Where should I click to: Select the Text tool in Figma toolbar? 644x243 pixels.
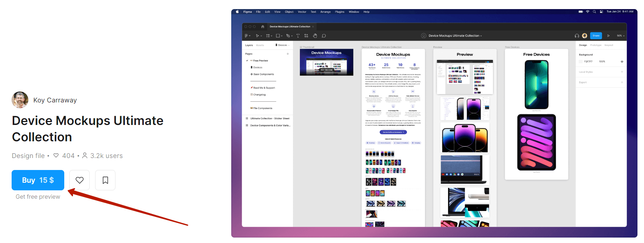pos(298,36)
